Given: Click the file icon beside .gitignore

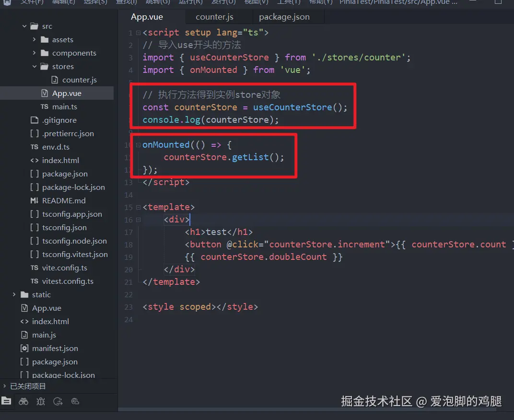Looking at the screenshot, I should (x=35, y=120).
